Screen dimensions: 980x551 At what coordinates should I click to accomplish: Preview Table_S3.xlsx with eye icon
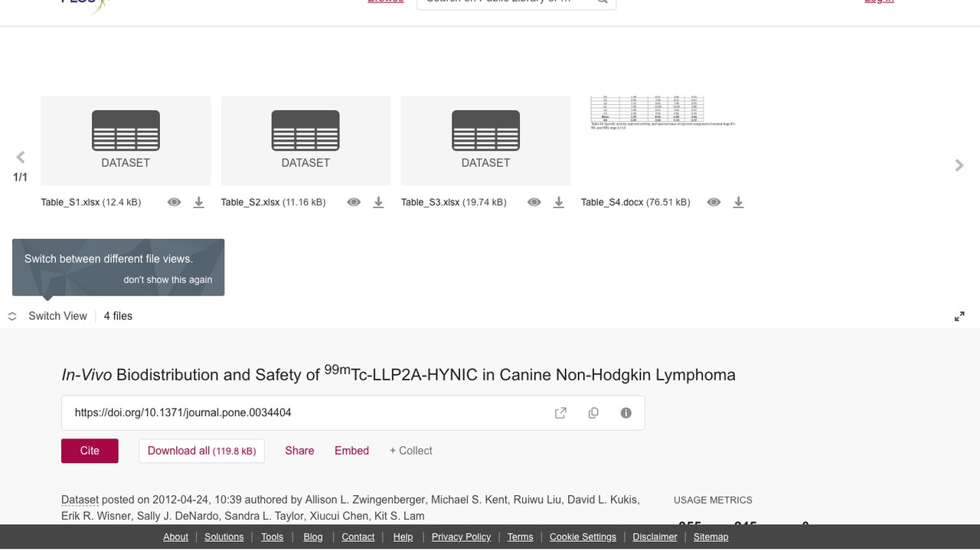[x=534, y=202]
